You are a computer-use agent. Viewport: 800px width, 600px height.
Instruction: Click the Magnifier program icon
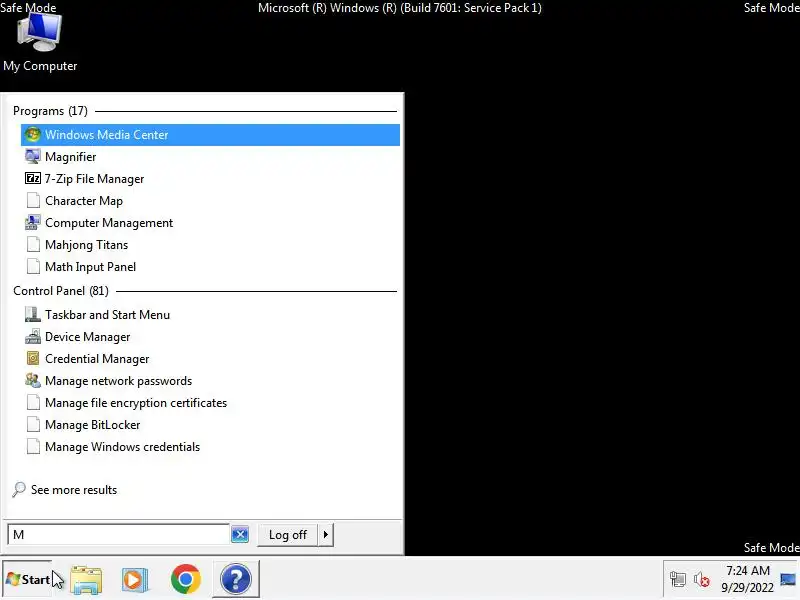[x=33, y=157]
